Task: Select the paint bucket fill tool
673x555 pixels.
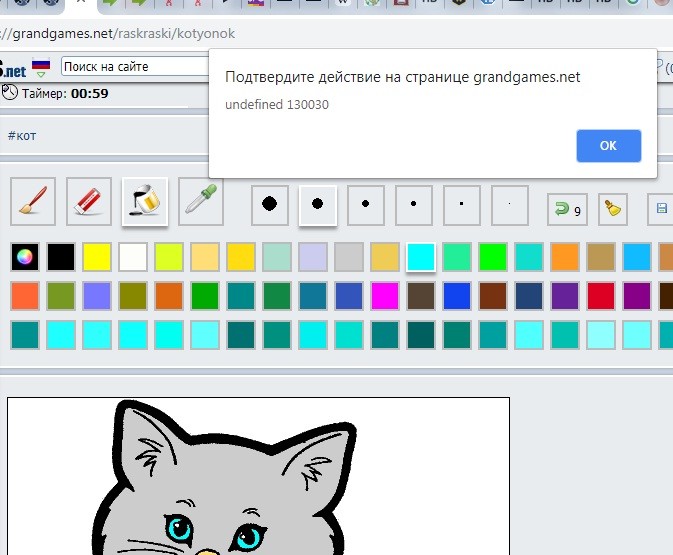Action: 145,201
